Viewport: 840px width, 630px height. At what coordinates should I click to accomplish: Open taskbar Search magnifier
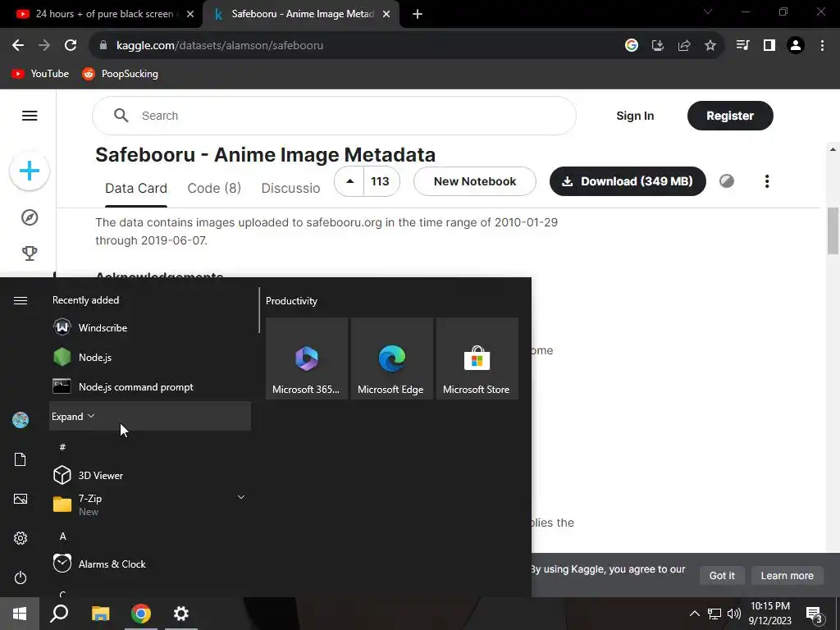[59, 614]
